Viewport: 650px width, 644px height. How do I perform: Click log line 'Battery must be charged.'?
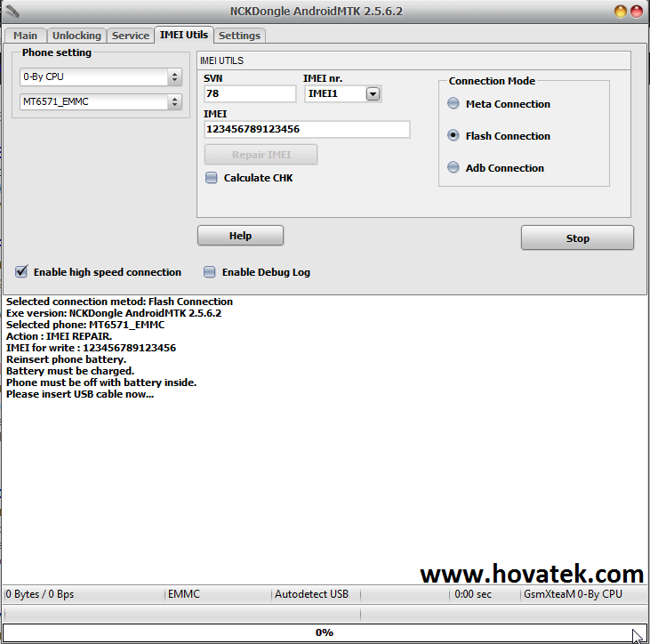[70, 371]
